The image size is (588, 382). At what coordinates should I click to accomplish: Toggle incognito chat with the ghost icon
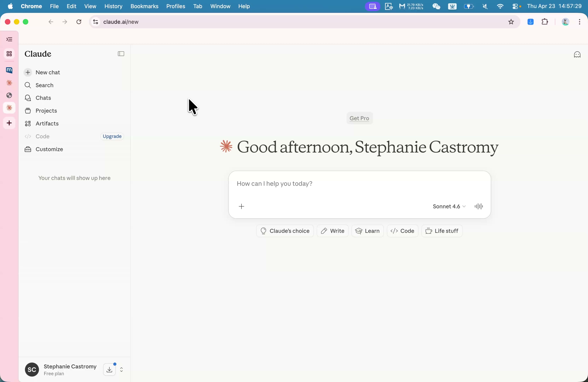577,55
